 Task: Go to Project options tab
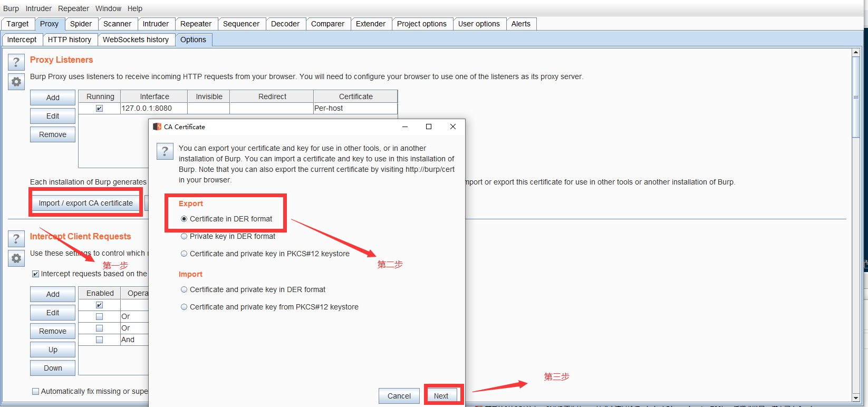pyautogui.click(x=422, y=24)
